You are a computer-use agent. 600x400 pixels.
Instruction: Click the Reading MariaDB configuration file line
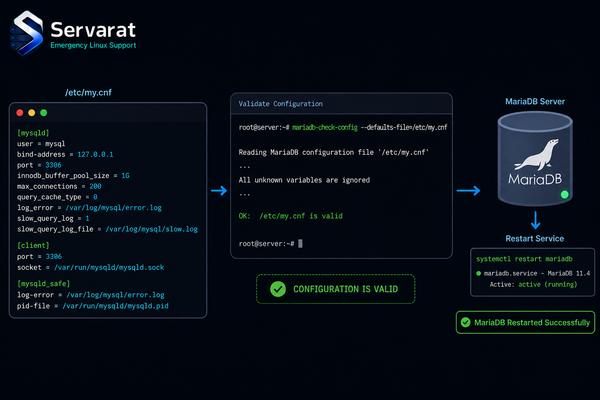coord(334,152)
